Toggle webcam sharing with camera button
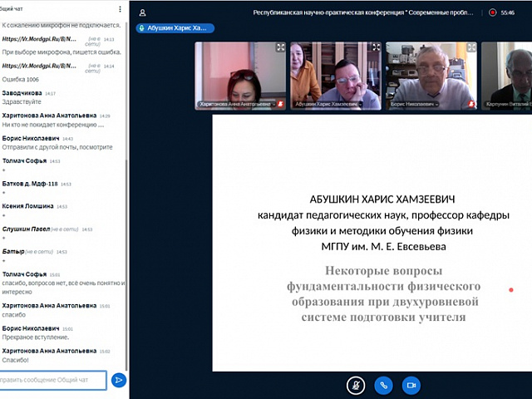This screenshot has height=399, width=532. pyautogui.click(x=410, y=385)
